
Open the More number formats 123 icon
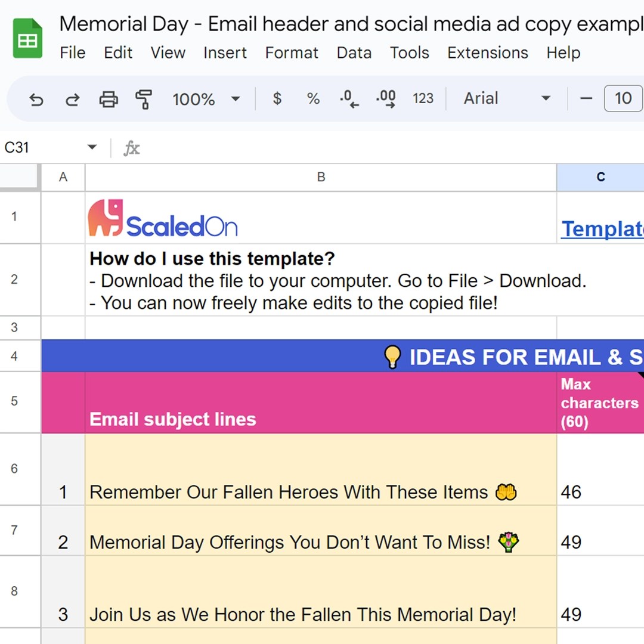pyautogui.click(x=423, y=99)
